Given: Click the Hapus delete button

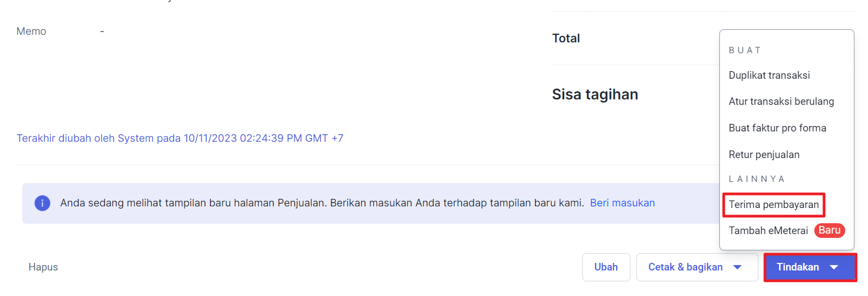Looking at the screenshot, I should point(43,267).
